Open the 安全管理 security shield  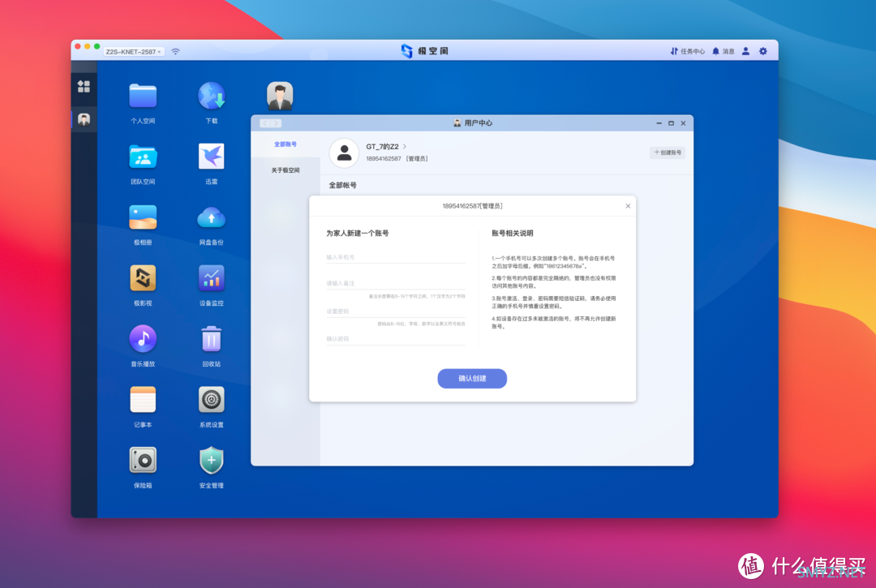click(x=211, y=460)
